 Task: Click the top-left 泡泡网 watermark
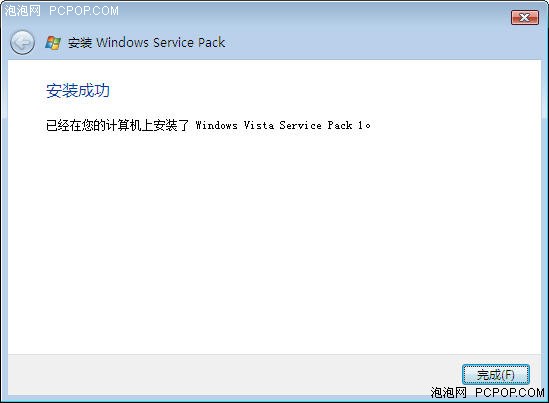pos(23,11)
